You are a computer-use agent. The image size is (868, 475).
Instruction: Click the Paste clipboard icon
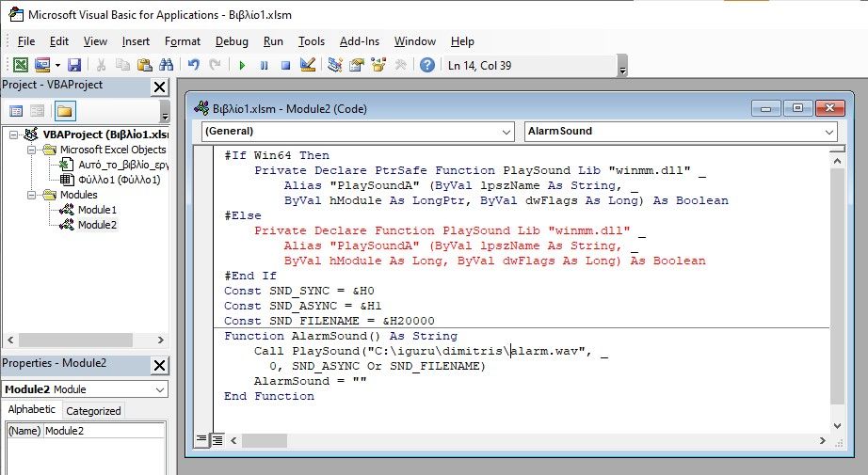[x=144, y=65]
